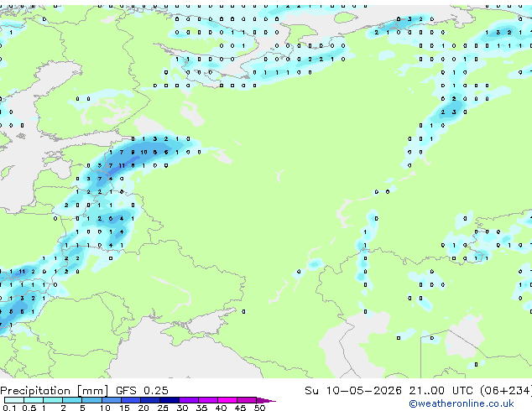
Task: Select the '(06+234)' forecast offset text
Action: click(506, 390)
